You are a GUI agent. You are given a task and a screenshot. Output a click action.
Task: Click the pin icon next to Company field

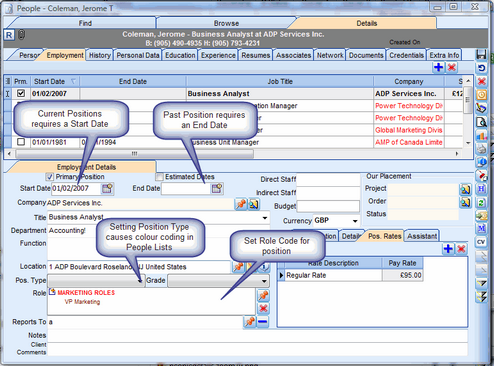coord(241,204)
